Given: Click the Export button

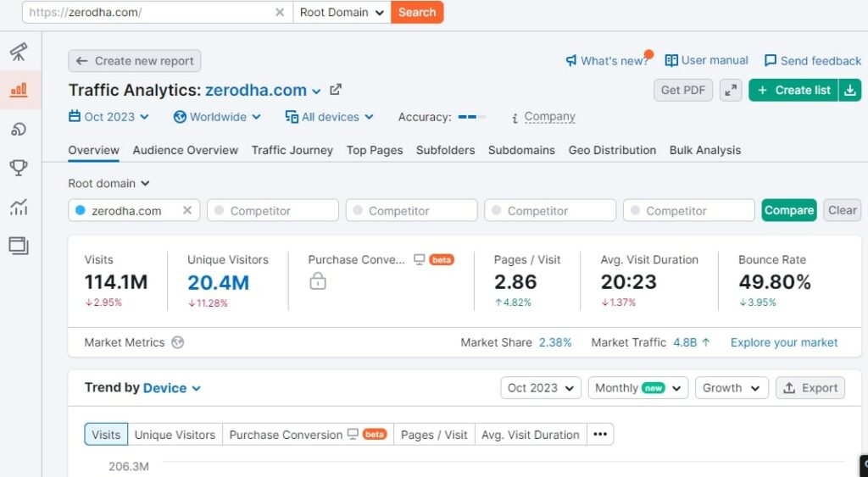Looking at the screenshot, I should (810, 388).
